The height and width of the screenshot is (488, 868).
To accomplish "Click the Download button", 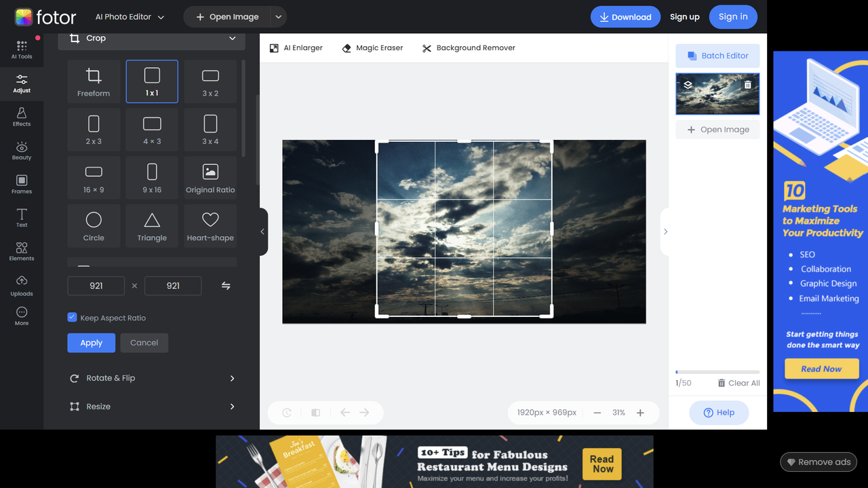I will coord(625,17).
